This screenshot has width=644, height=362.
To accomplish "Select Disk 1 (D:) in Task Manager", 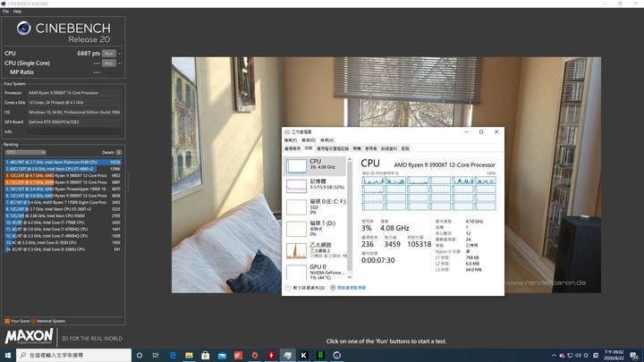I will point(315,228).
